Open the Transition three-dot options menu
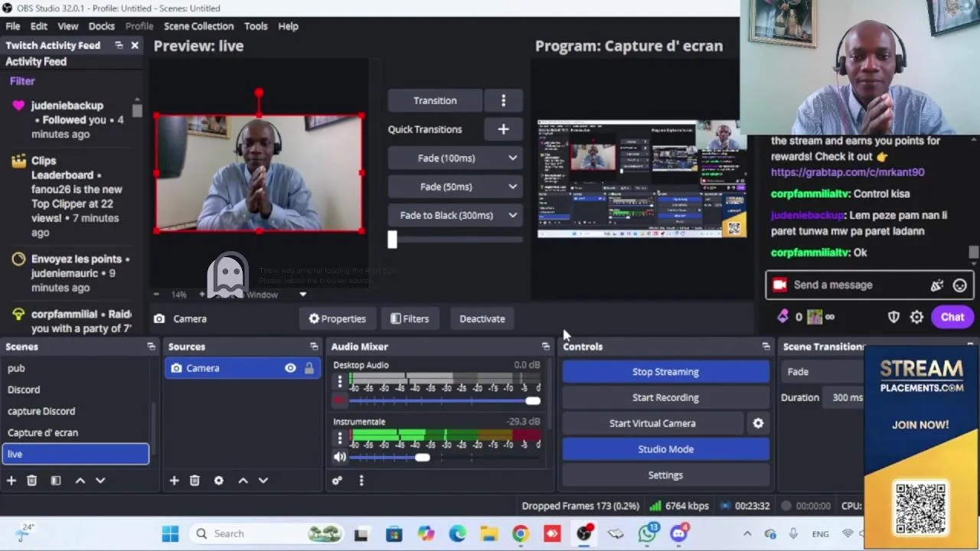Screen dimensions: 980x551 [503, 100]
